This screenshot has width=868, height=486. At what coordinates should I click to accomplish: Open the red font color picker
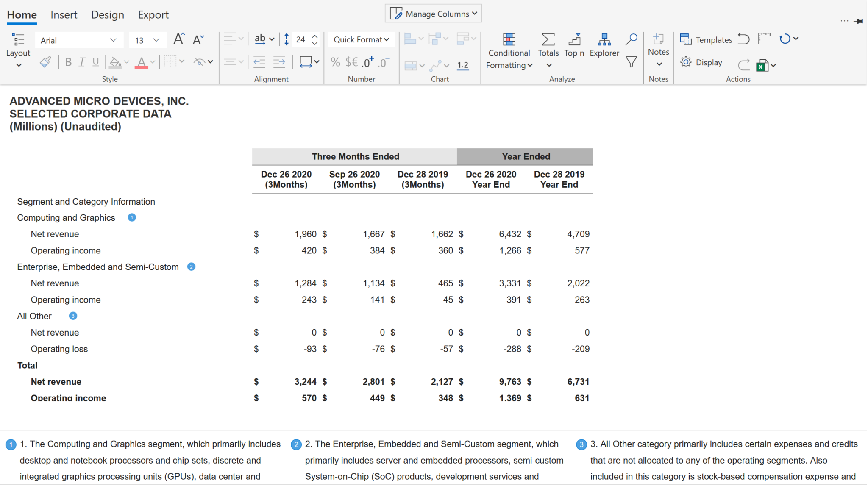[142, 62]
